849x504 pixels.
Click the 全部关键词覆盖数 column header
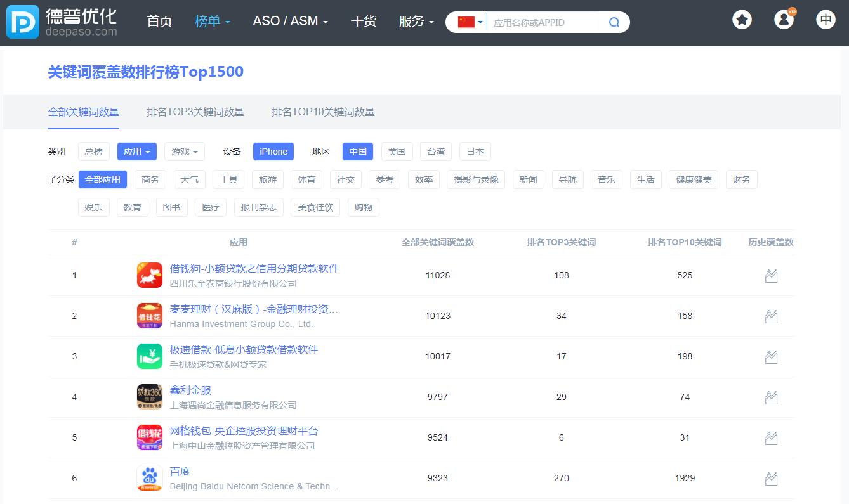[438, 242]
